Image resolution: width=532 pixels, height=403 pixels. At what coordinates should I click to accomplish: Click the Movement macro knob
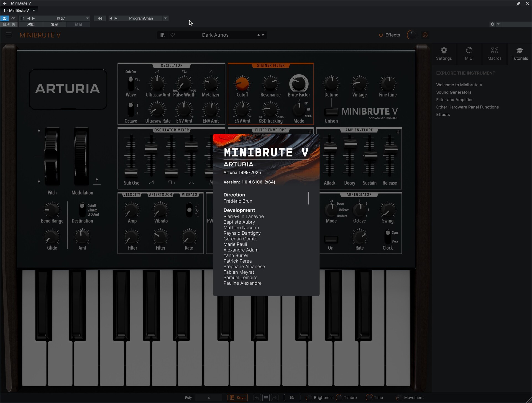click(x=399, y=398)
